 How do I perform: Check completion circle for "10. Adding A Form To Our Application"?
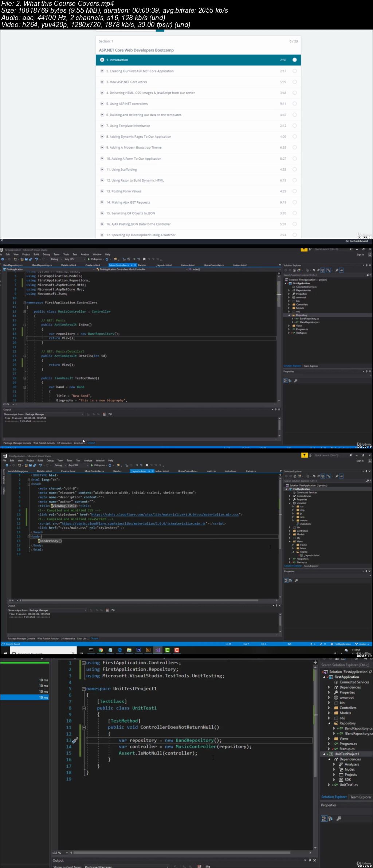click(x=295, y=159)
